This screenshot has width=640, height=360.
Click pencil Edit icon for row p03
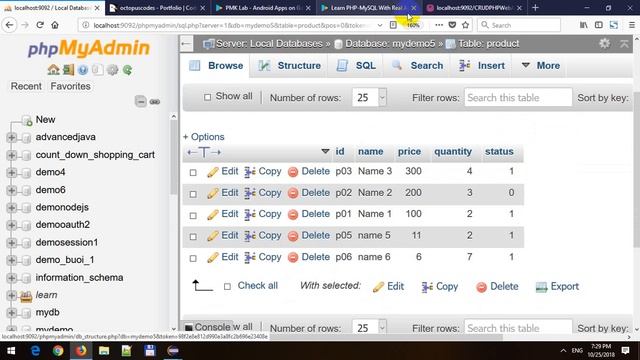pos(213,172)
